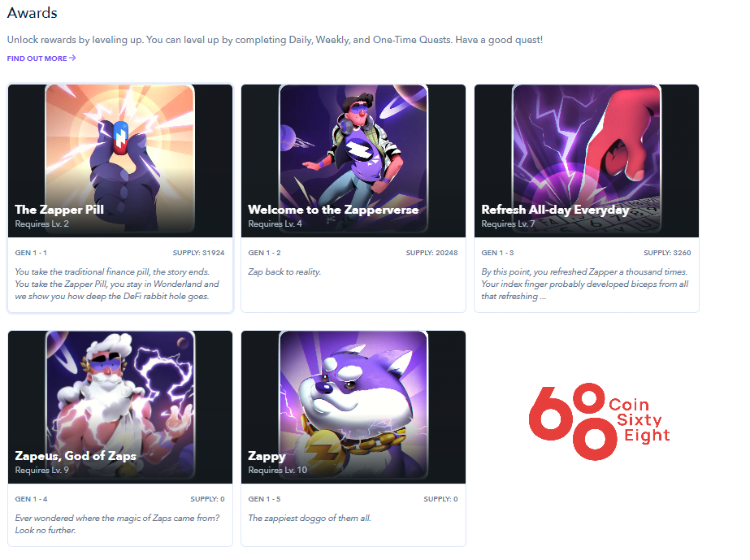Click SUPPLY: 20248 on Zapperverse card
750x560 pixels.
[432, 253]
